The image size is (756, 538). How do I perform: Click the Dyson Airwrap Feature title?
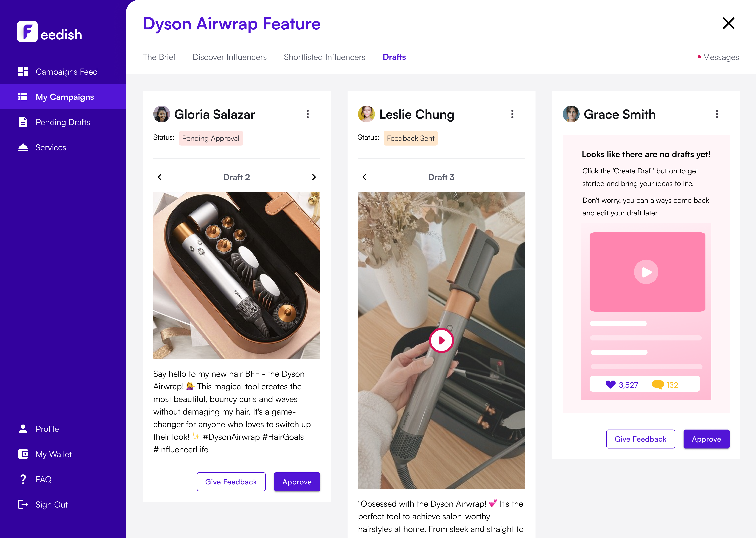[232, 24]
